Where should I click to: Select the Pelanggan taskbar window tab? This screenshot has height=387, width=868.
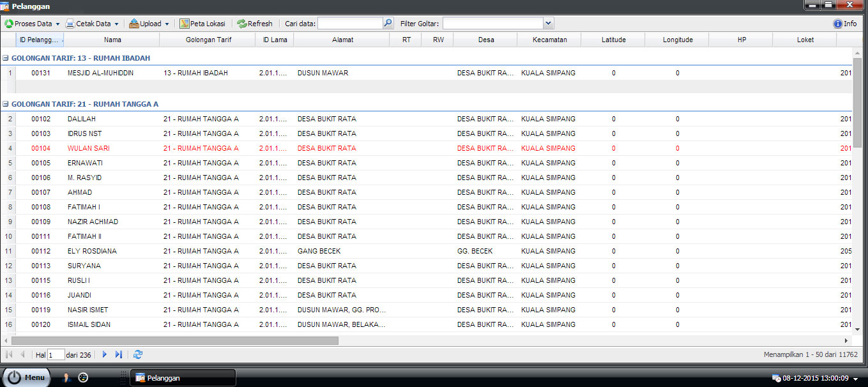[x=183, y=377]
